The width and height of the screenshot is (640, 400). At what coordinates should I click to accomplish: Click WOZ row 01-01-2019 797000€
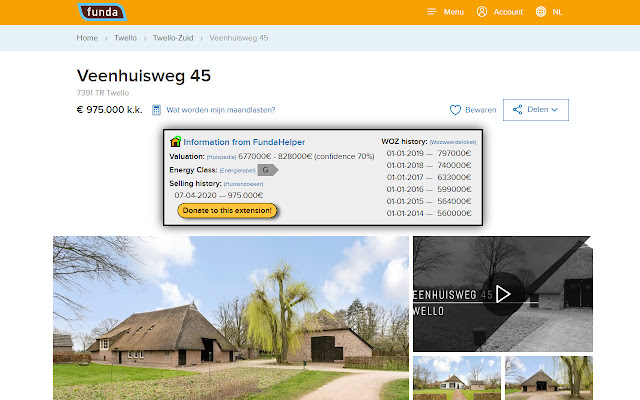pyautogui.click(x=429, y=153)
